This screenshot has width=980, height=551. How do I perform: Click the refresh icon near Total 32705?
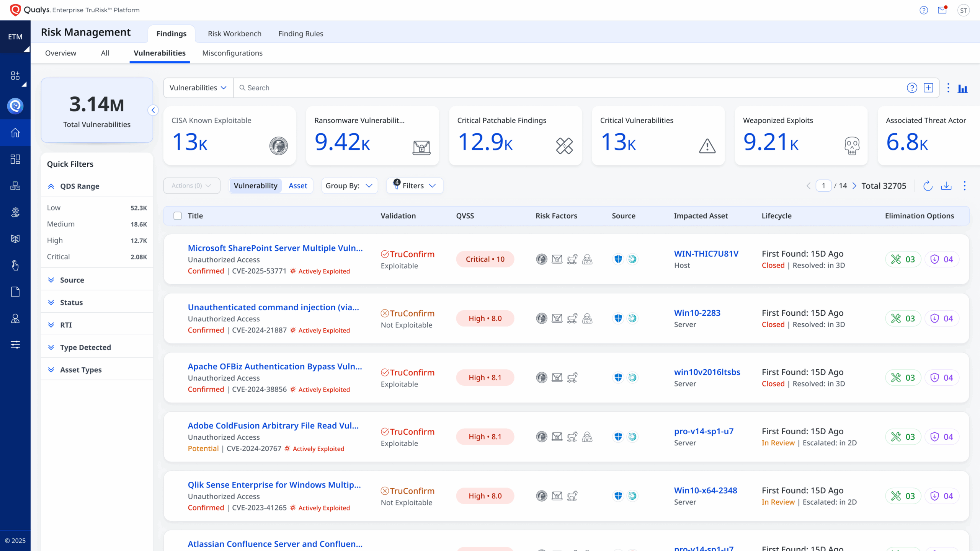(x=928, y=186)
